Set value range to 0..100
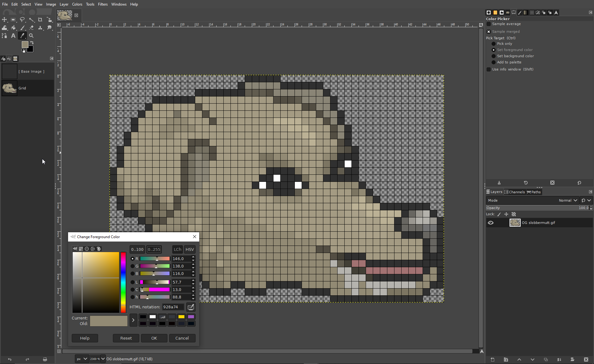 [137, 249]
